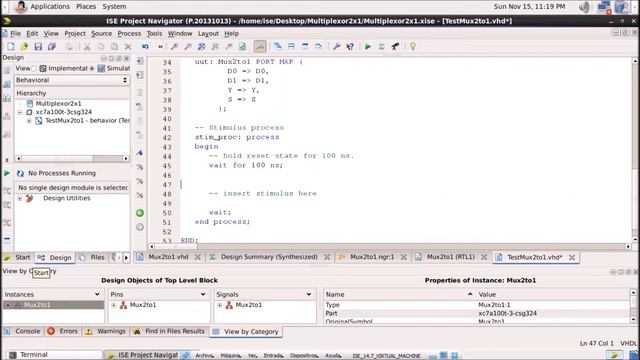
Task: Click the Undo arrow icon
Action: [x=145, y=47]
